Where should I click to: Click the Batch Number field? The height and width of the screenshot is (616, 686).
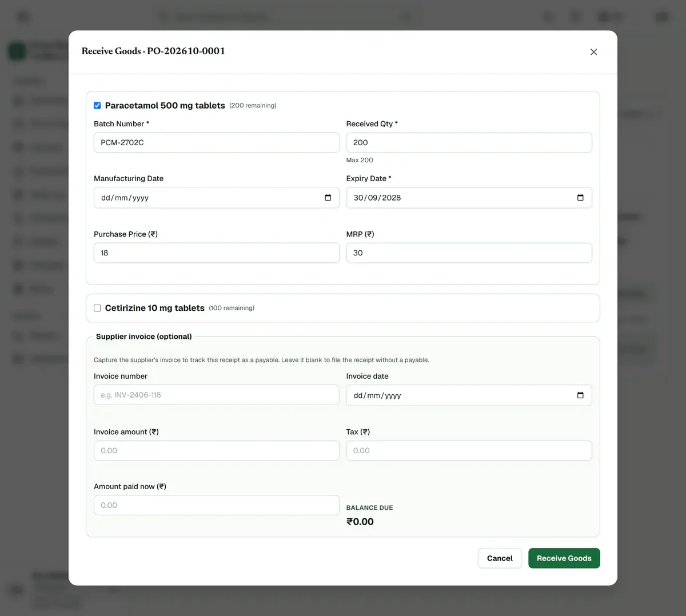coord(217,143)
